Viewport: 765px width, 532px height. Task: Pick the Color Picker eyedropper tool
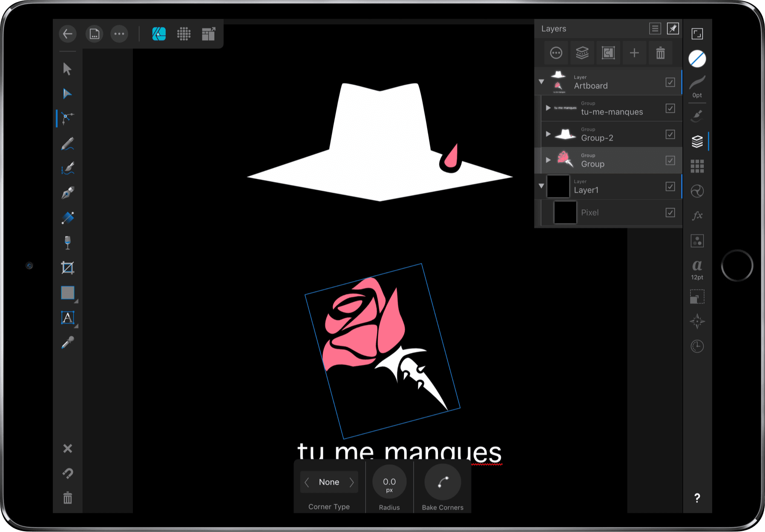point(67,343)
